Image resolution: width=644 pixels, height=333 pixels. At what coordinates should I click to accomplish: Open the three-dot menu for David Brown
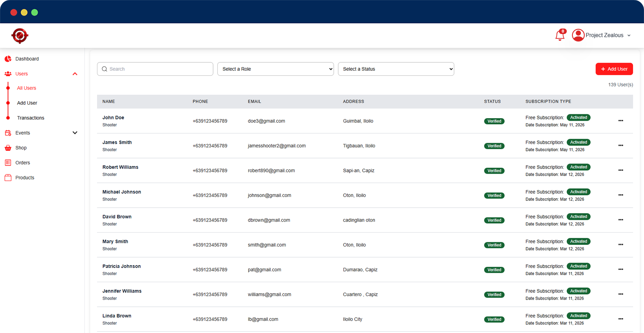621,220
